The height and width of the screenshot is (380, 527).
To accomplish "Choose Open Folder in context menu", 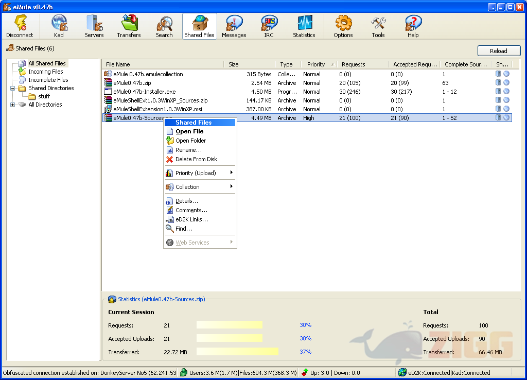I will [200, 140].
